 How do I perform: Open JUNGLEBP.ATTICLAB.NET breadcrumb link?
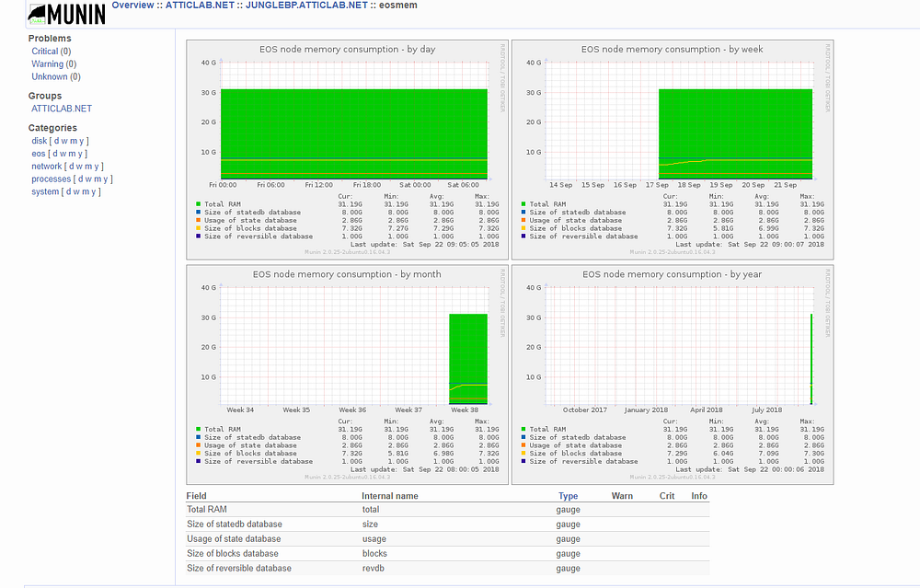click(x=306, y=6)
